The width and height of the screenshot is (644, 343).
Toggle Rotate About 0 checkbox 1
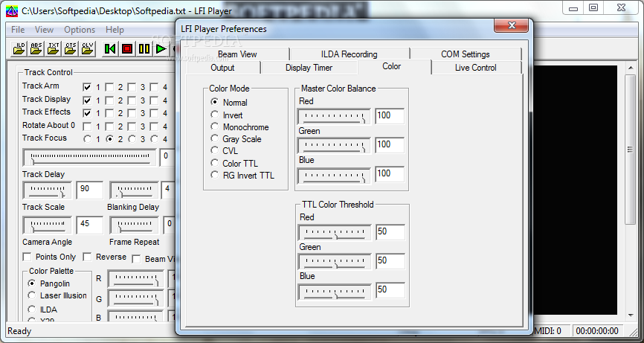[x=87, y=126]
